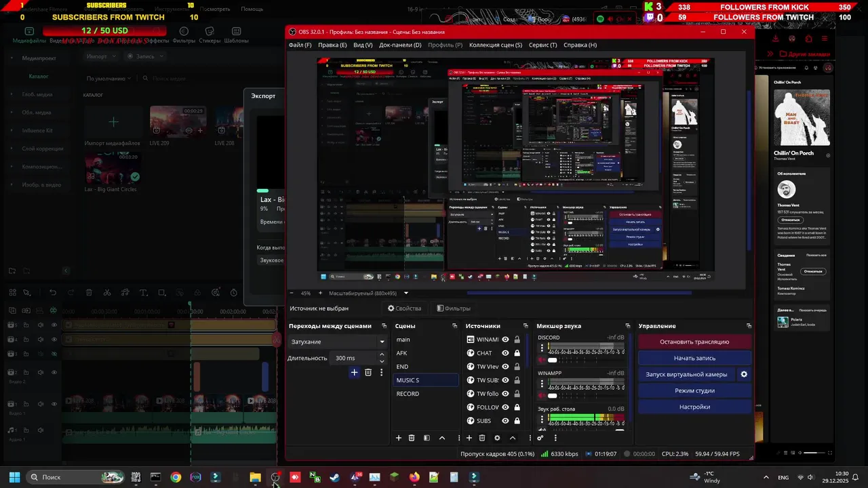Toggle lock on FOLLOW source
The height and width of the screenshot is (488, 868).
point(517,407)
